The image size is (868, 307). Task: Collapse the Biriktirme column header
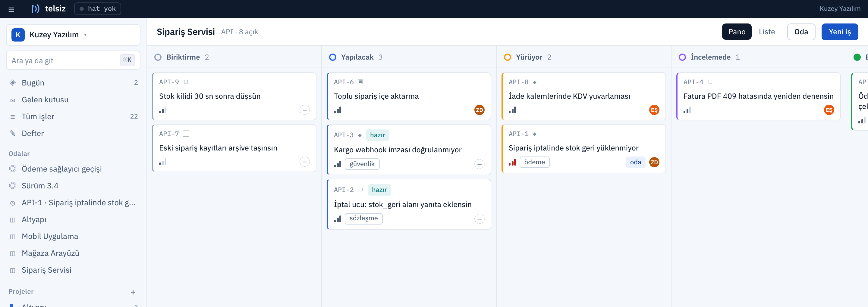coord(234,57)
